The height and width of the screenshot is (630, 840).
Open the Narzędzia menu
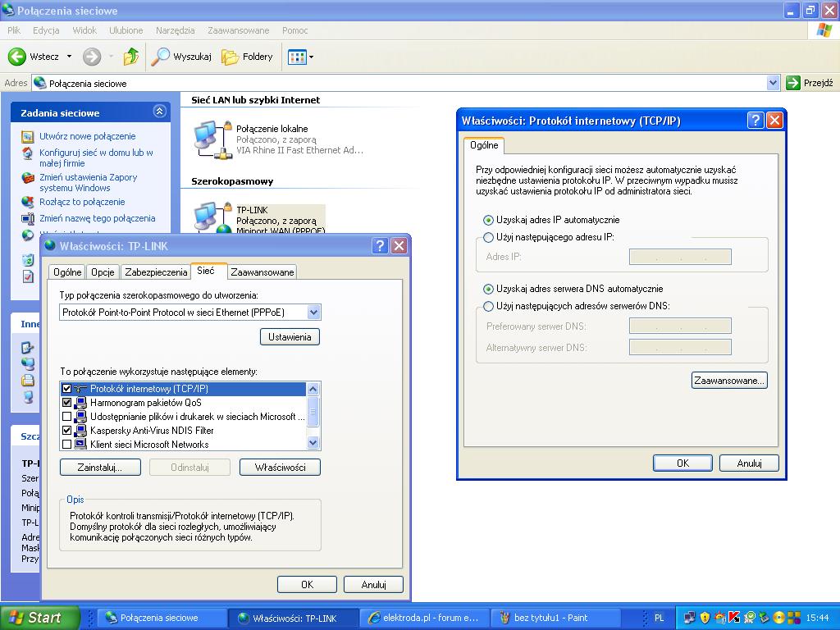(176, 30)
